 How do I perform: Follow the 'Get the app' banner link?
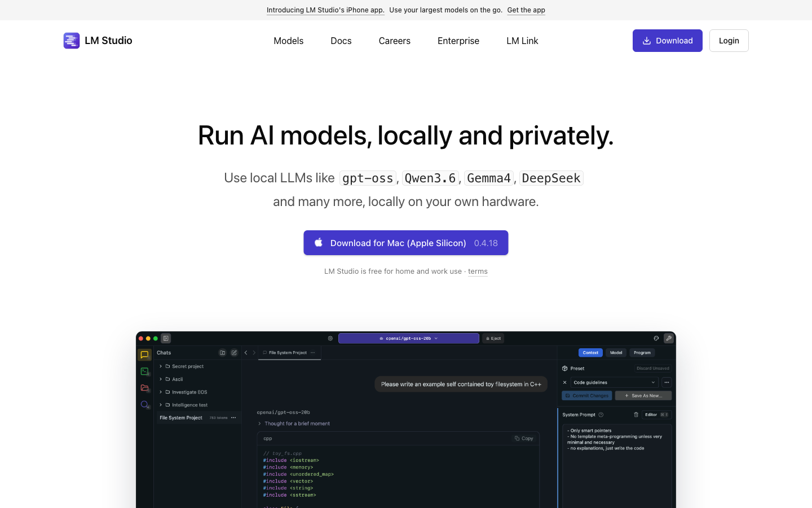pos(526,10)
